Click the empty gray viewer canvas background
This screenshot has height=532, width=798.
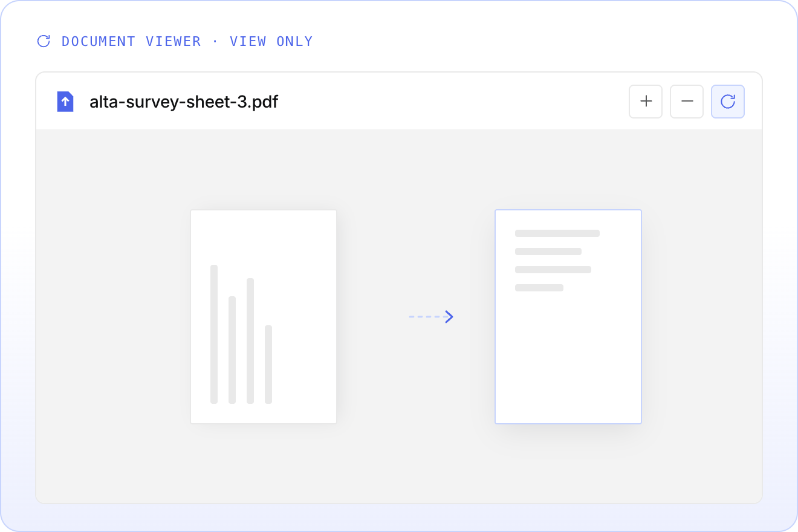(x=399, y=465)
